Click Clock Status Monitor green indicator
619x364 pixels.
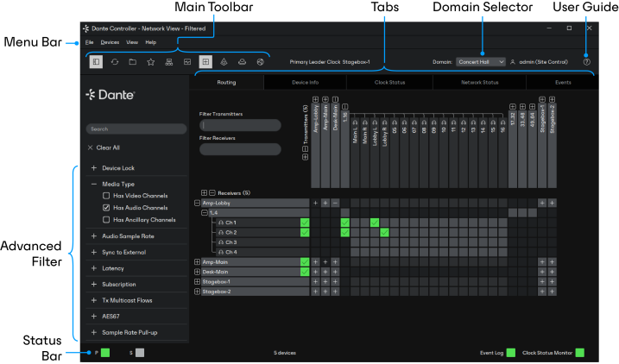click(x=580, y=353)
